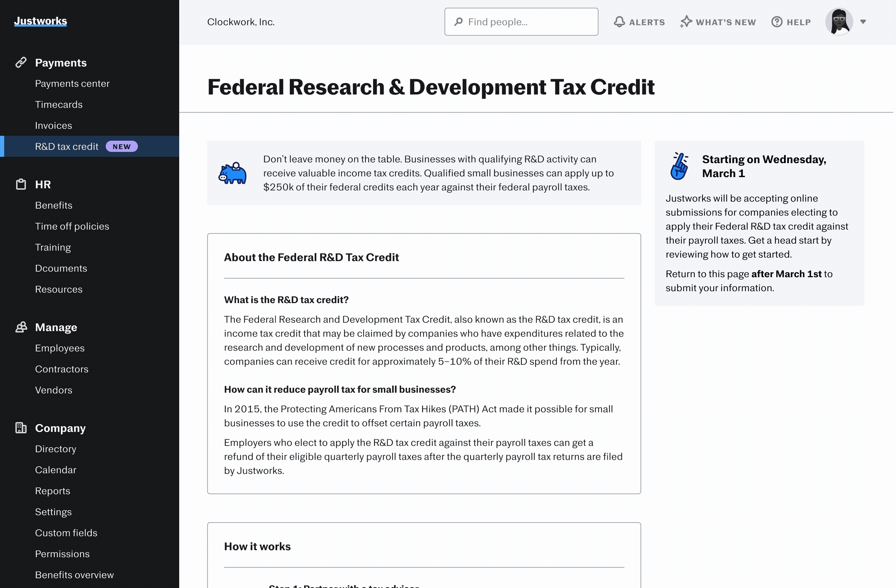
Task: Click the crossed fingers illustration
Action: point(680,166)
